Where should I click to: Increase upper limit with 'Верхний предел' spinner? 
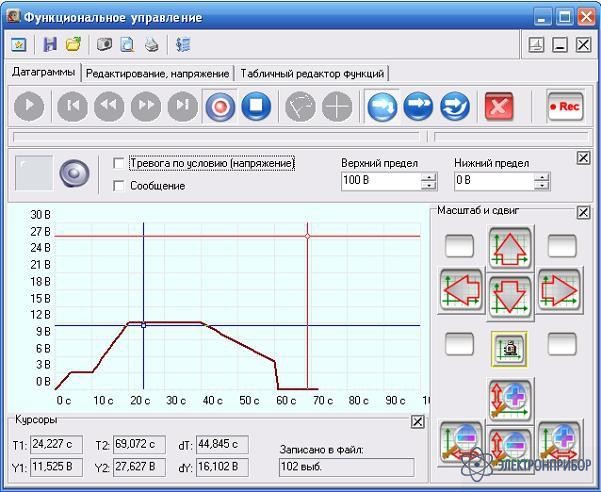click(429, 177)
